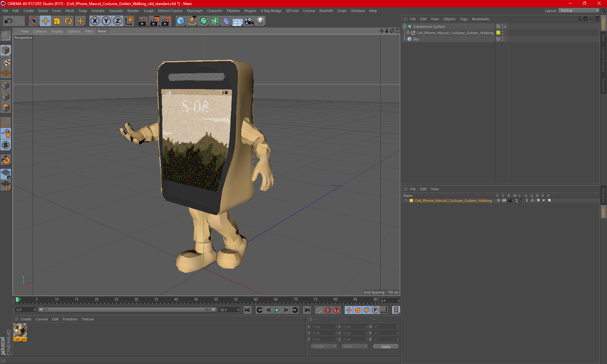Toggle Cell_IPhone object visibility dots
The image size is (607, 364).
(502, 33)
